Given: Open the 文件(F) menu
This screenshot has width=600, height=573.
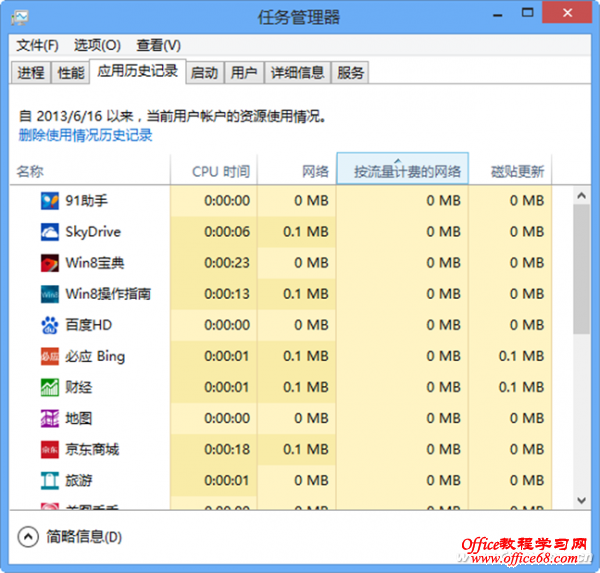Looking at the screenshot, I should pyautogui.click(x=37, y=46).
